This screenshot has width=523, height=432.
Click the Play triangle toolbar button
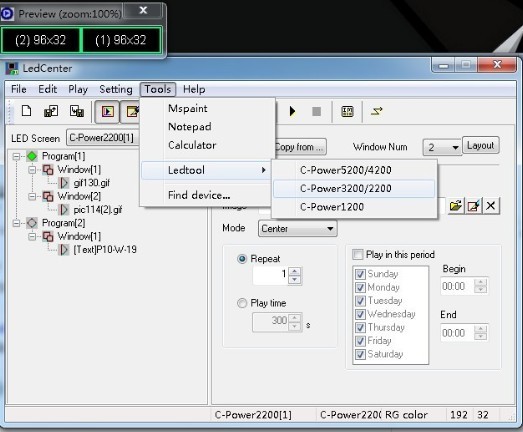292,111
